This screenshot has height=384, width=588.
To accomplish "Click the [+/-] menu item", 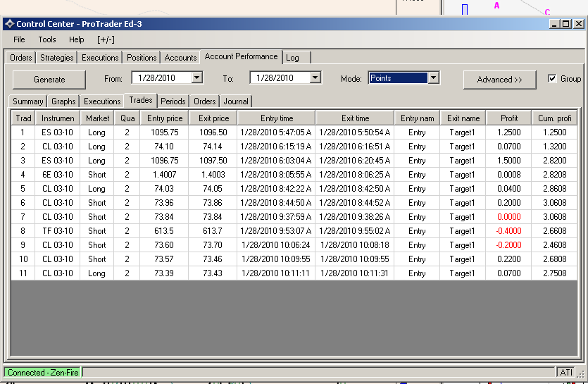I will pos(106,39).
